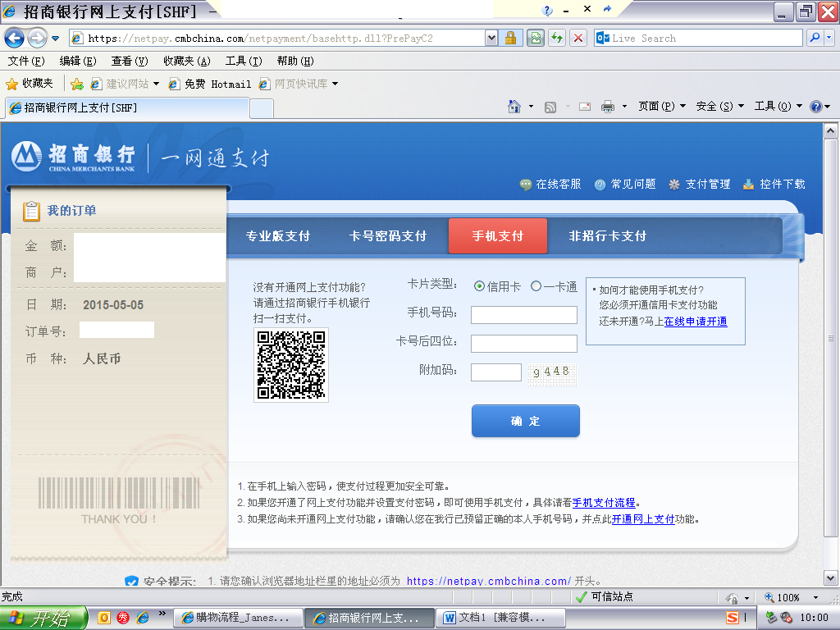Open the https://netpay.cmbchina.com/ link

[x=489, y=582]
